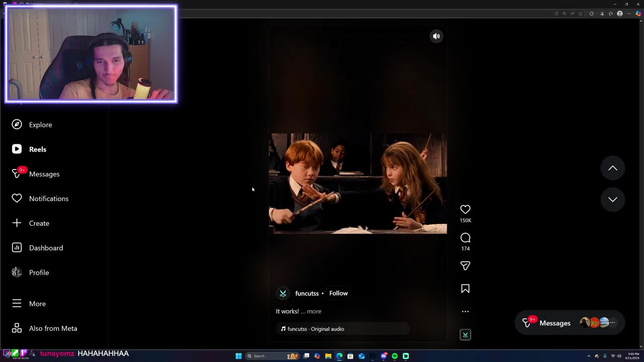Open Copilot from the taskbar
The image size is (644, 362).
tap(317, 356)
